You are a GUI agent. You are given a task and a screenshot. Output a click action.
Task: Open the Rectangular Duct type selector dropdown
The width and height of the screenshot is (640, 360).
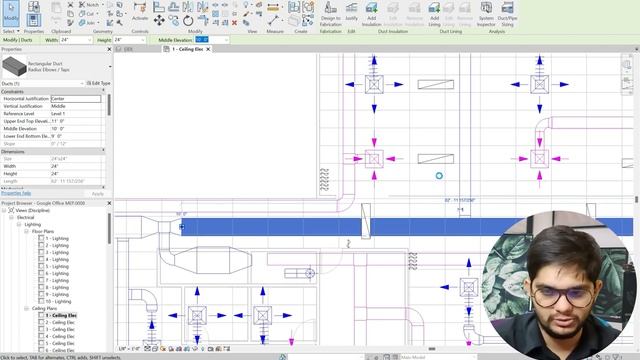coord(109,67)
